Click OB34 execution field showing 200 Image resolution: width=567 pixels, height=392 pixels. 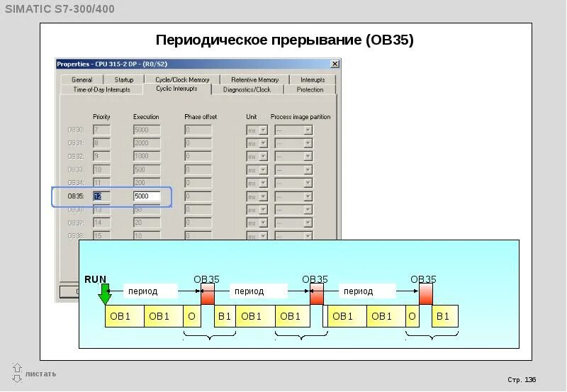147,183
